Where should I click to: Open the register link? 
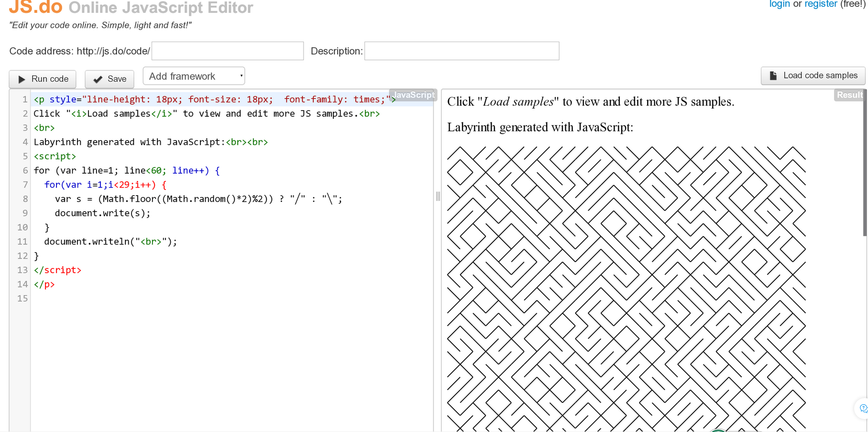(821, 4)
